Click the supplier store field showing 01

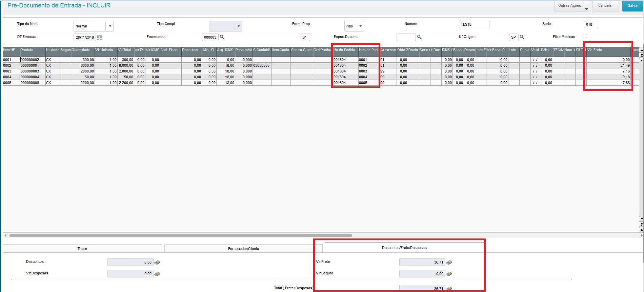(305, 37)
